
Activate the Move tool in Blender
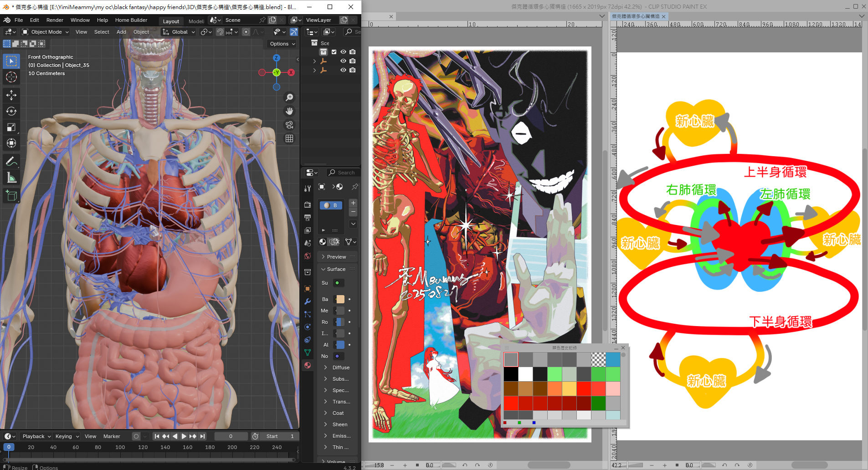click(11, 95)
